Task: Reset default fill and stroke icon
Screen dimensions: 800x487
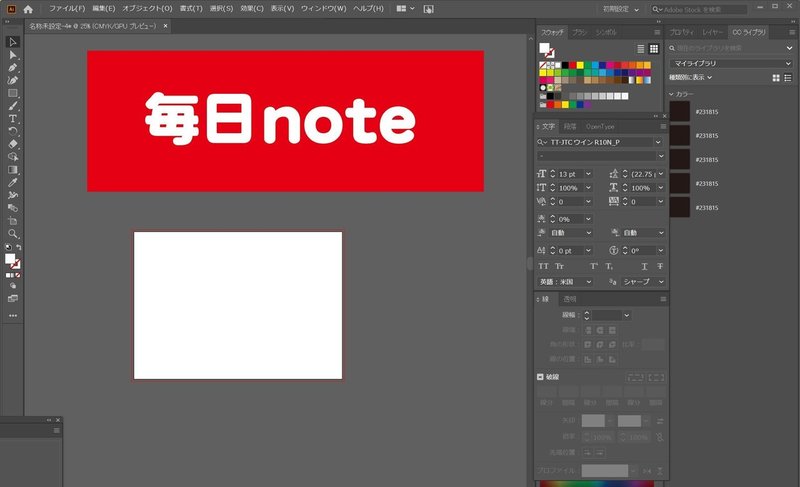Action: 8,247
